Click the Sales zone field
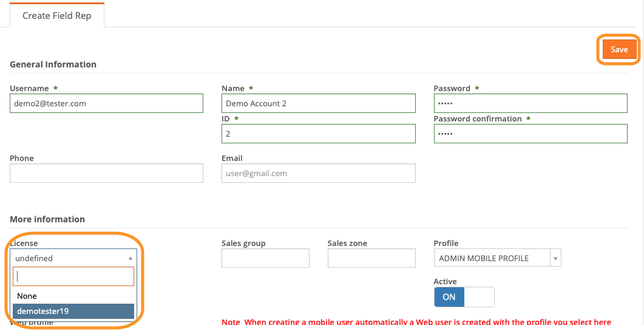The width and height of the screenshot is (644, 331). pos(371,258)
